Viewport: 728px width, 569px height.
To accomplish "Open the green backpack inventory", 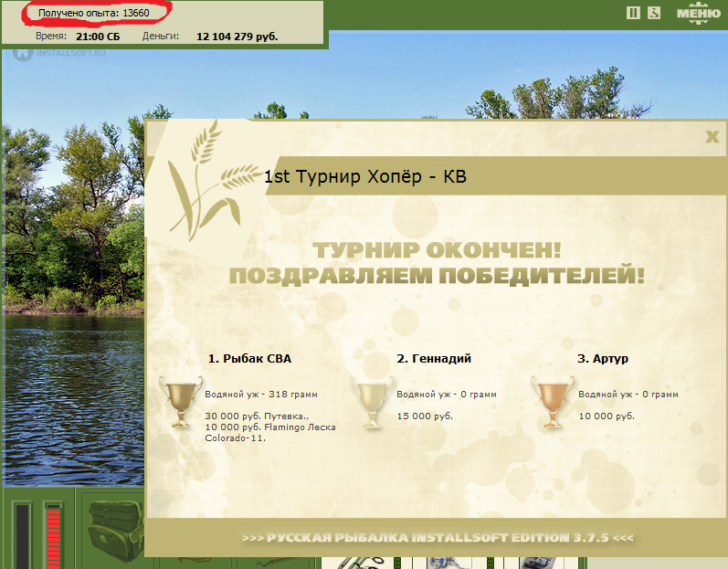I will pos(115,531).
